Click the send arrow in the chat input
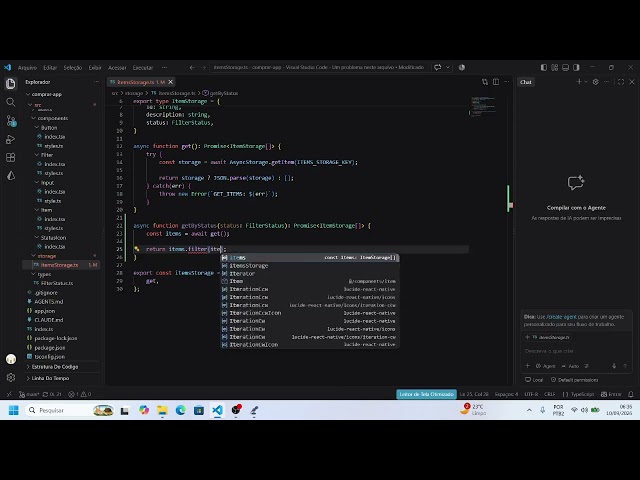This screenshot has height=480, width=640. click(x=625, y=366)
